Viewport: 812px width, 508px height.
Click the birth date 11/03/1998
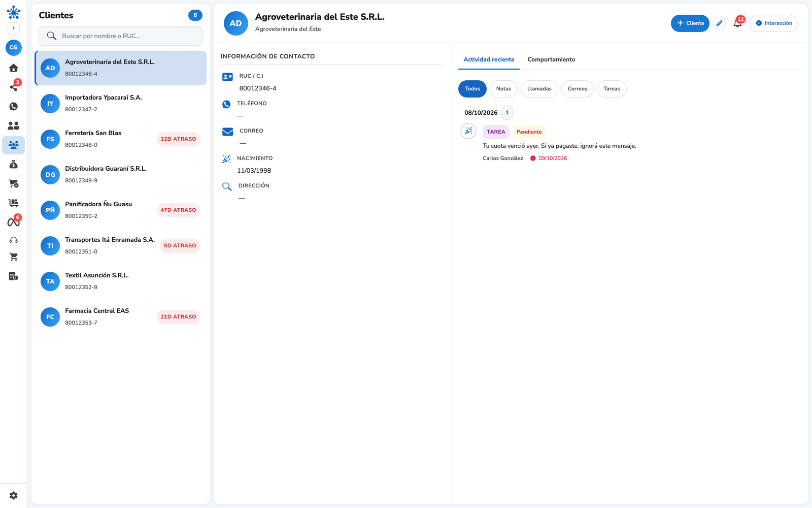254,171
